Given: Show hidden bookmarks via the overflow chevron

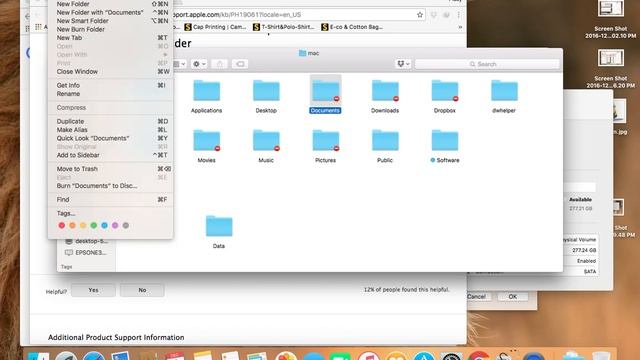Looking at the screenshot, I should 460,27.
